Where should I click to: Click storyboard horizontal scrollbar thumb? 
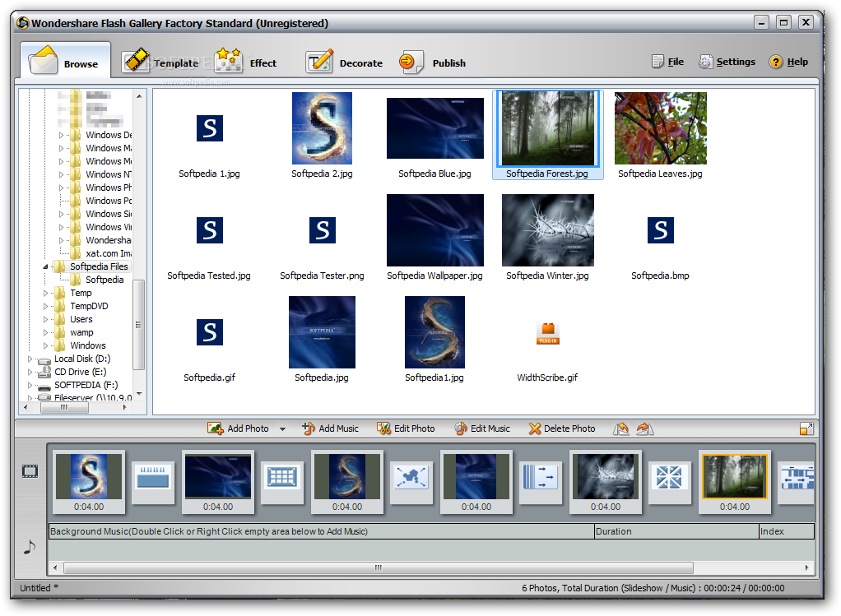click(x=379, y=567)
